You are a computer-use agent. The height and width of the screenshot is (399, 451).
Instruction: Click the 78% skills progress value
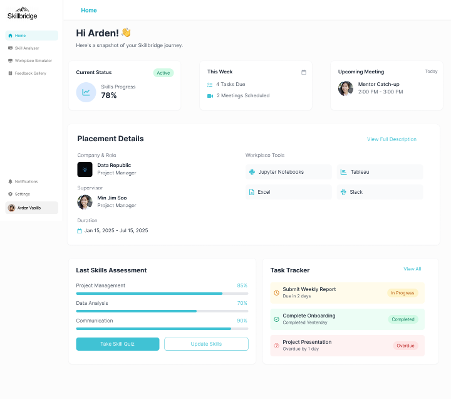109,95
